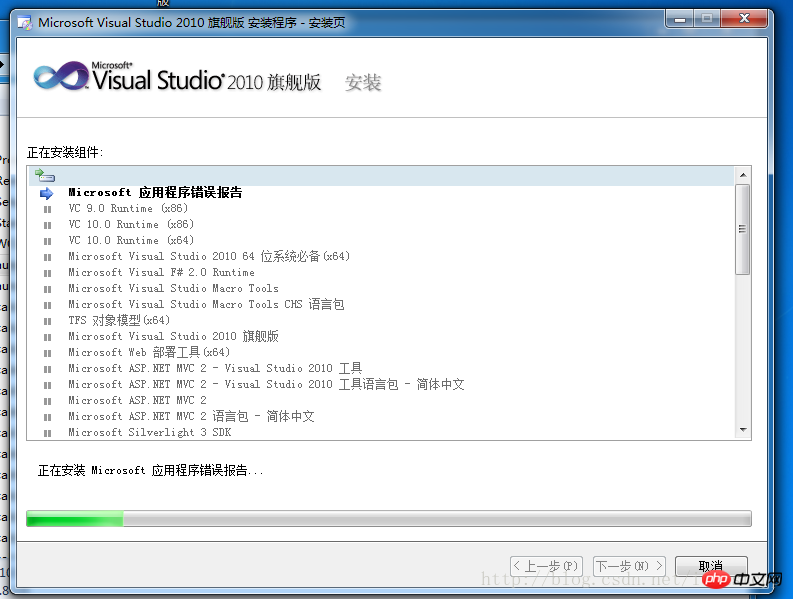
Task: Click pending icon beside Microsoft Silverlight 3 SDK
Action: (x=48, y=433)
